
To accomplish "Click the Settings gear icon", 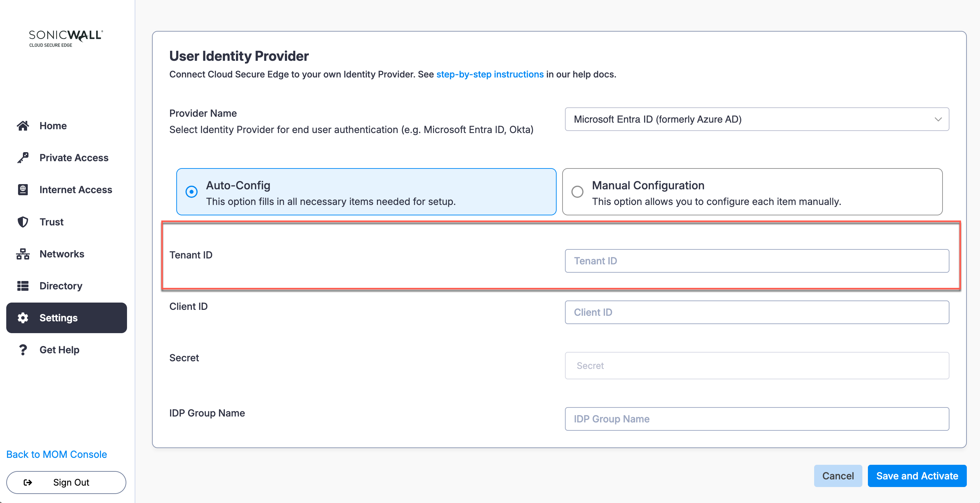I will (x=23, y=318).
